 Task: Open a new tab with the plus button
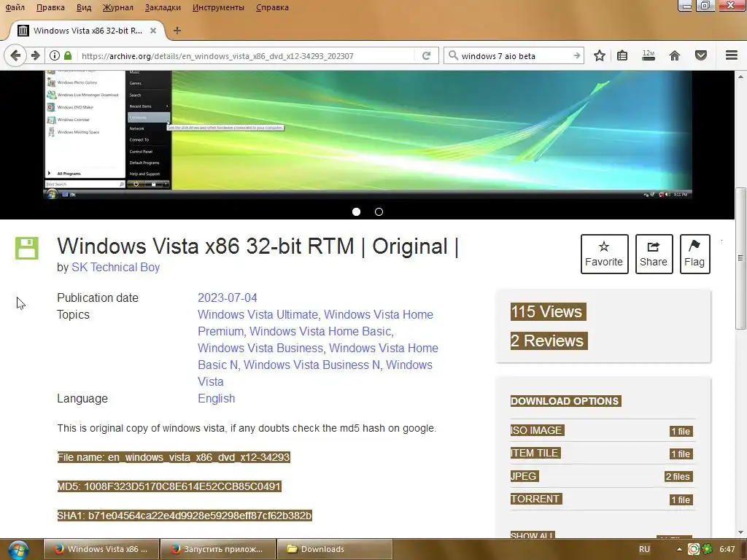pos(177,31)
